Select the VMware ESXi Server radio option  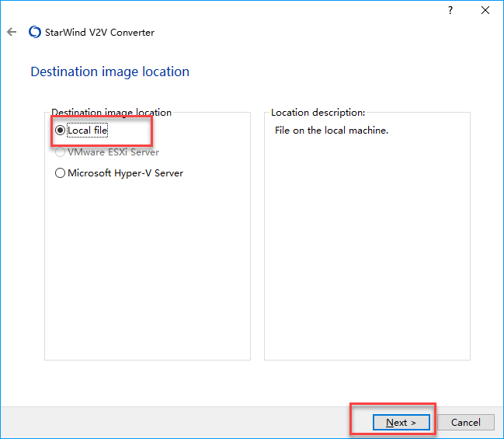107,152
